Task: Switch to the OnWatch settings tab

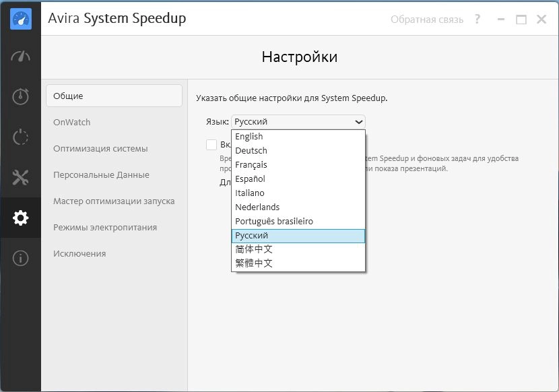Action: coord(71,123)
